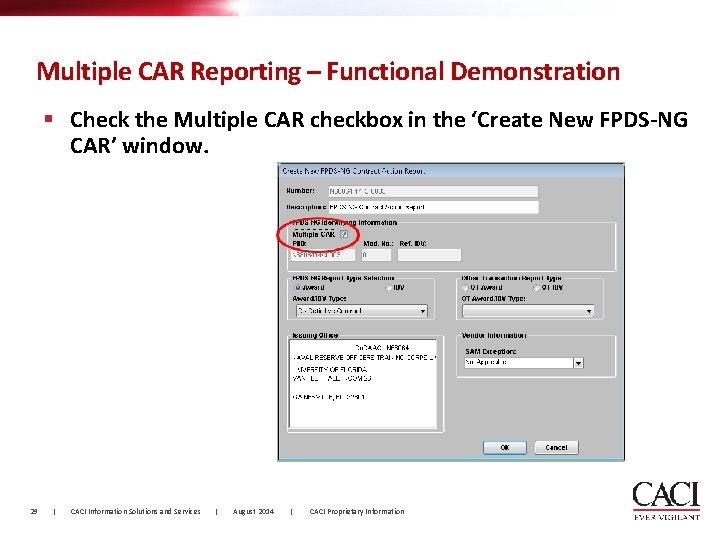Toggle the Multiple CAR checkbox
Image resolution: width=720 pixels, height=540 pixels.
pyautogui.click(x=344, y=234)
